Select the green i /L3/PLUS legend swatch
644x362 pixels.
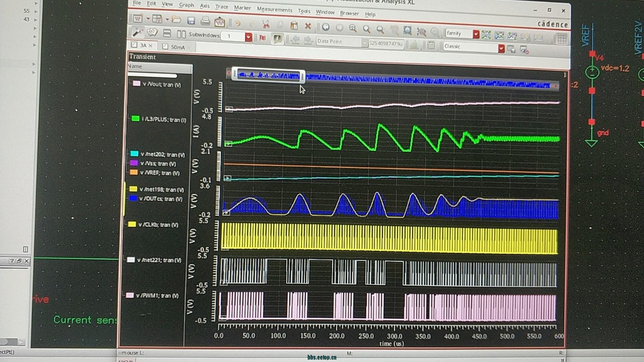[x=135, y=118]
